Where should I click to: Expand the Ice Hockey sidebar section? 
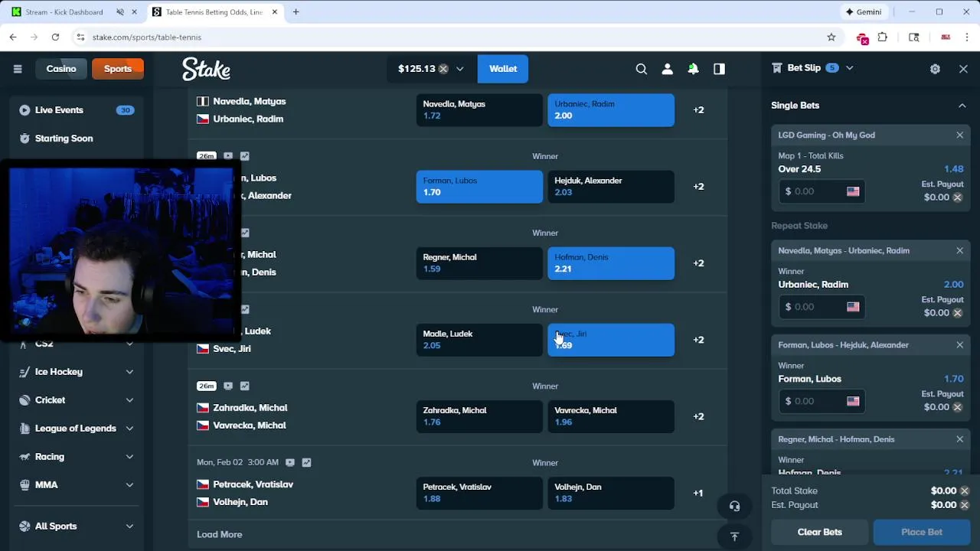pyautogui.click(x=129, y=372)
